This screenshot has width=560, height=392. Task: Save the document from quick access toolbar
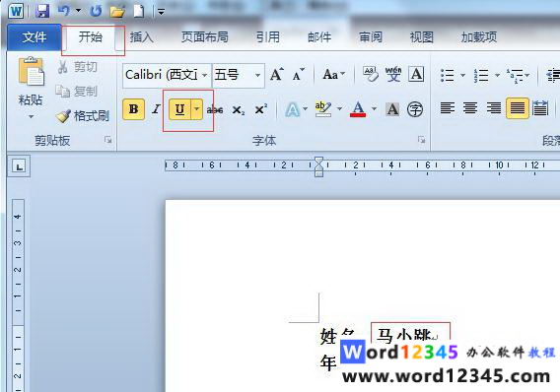pos(42,11)
